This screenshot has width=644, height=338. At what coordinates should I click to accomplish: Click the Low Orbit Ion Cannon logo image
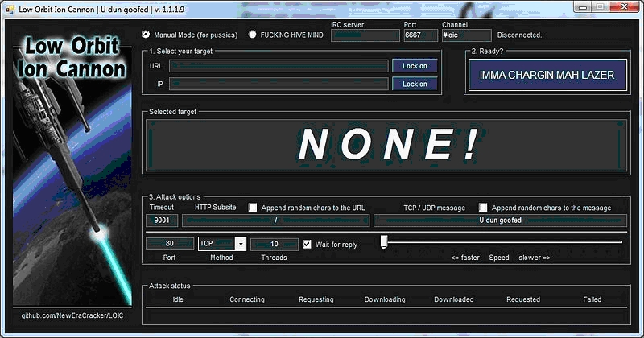pyautogui.click(x=72, y=171)
